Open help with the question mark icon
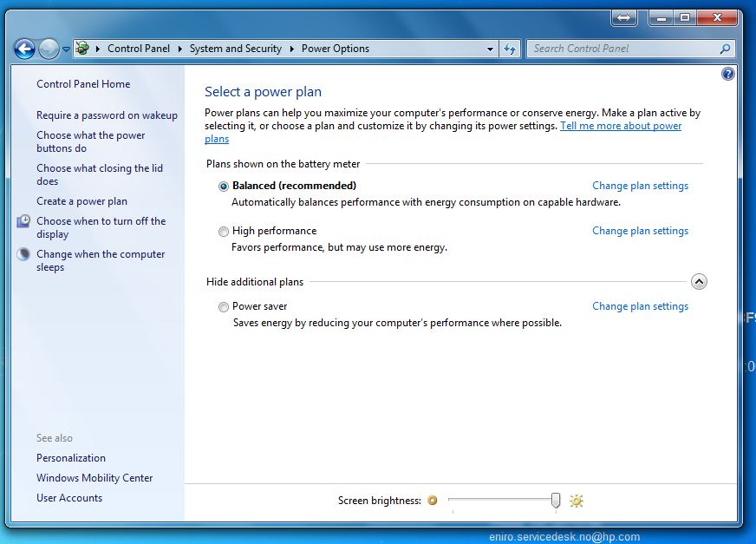Viewport: 756px width, 544px height. coord(728,74)
